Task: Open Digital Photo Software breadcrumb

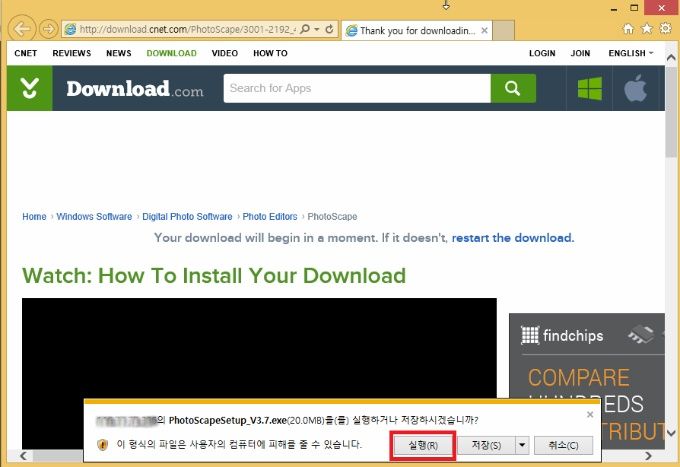Action: (187, 216)
